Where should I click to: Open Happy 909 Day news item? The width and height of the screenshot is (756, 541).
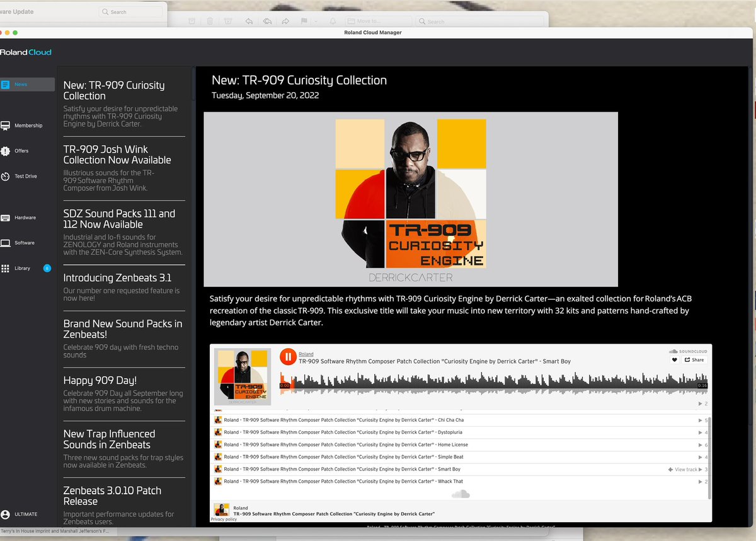(x=124, y=393)
